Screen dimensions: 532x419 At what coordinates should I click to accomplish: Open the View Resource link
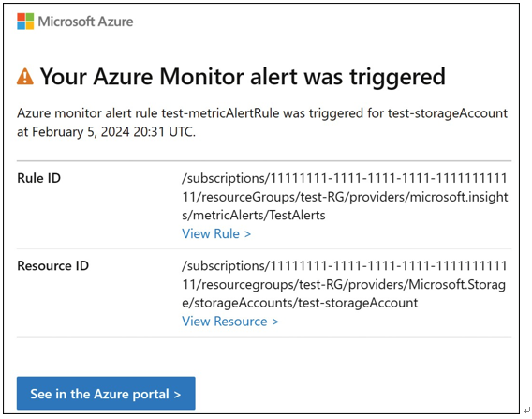pyautogui.click(x=230, y=322)
